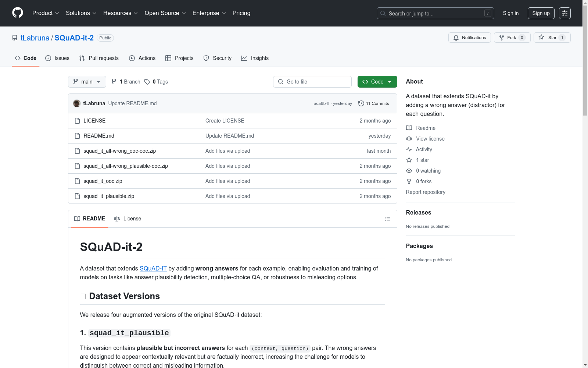Click the star icon beside 1 star
Image resolution: width=588 pixels, height=368 pixels.
409,160
